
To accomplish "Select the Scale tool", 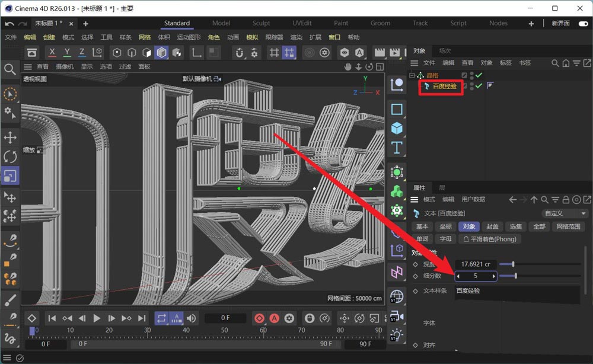I will point(10,175).
